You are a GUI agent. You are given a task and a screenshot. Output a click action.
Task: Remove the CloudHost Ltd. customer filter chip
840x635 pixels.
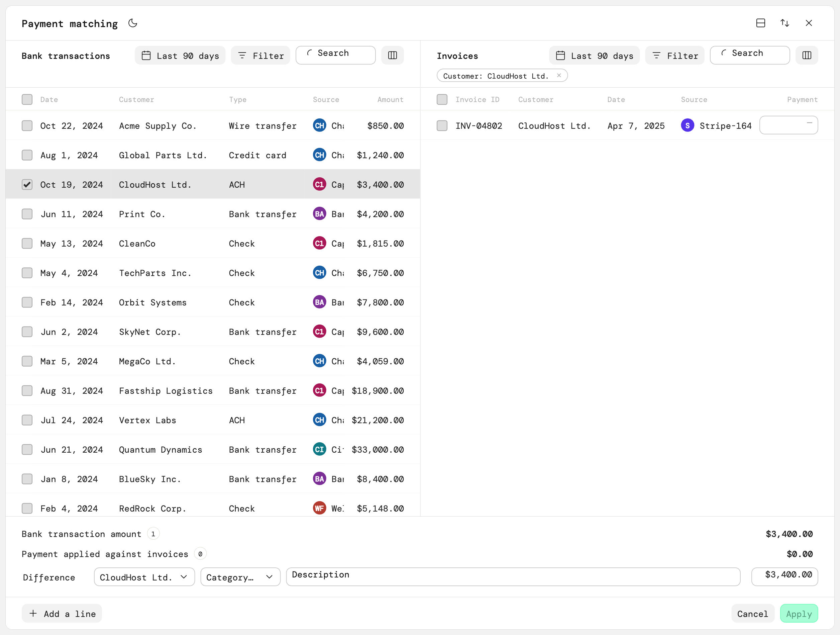click(559, 76)
